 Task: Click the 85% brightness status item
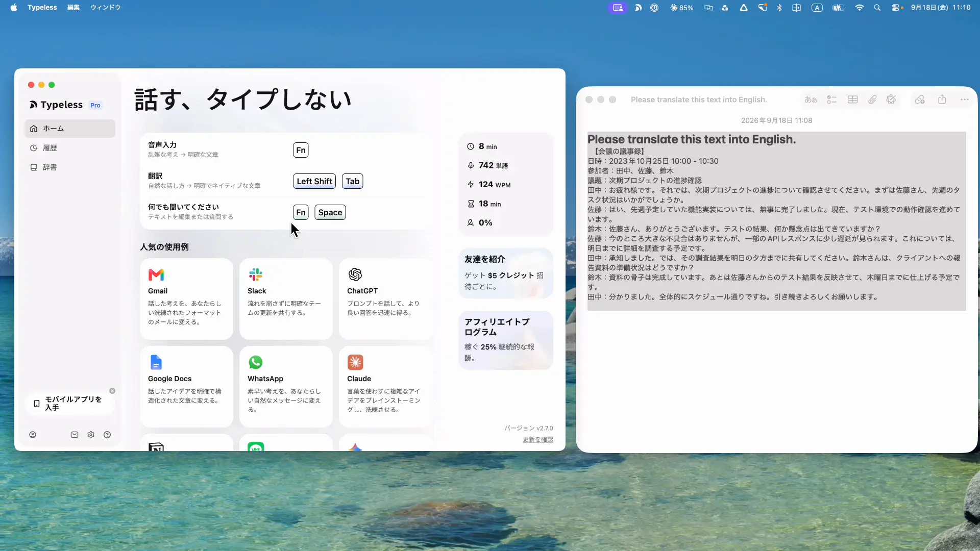[x=681, y=8]
